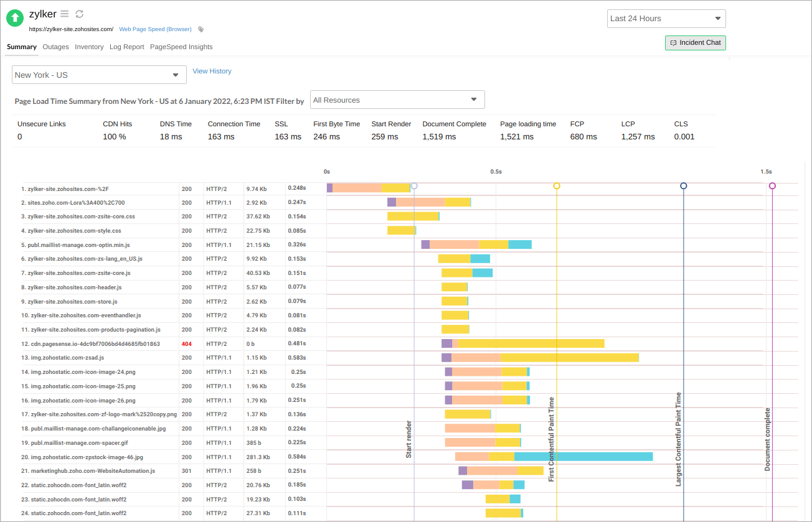Viewport: 812px width, 522px height.
Task: Click the yellow First Contentful Paint marker
Action: [x=556, y=185]
